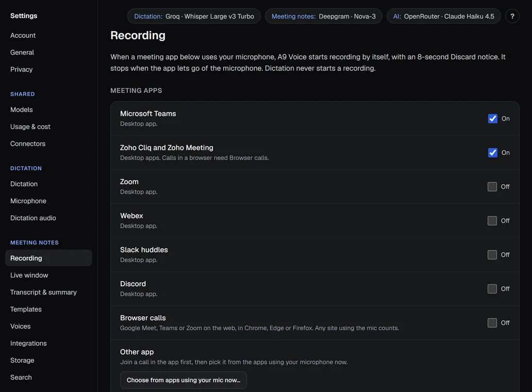
Task: Check the Discord desktop app box
Action: 492,288
